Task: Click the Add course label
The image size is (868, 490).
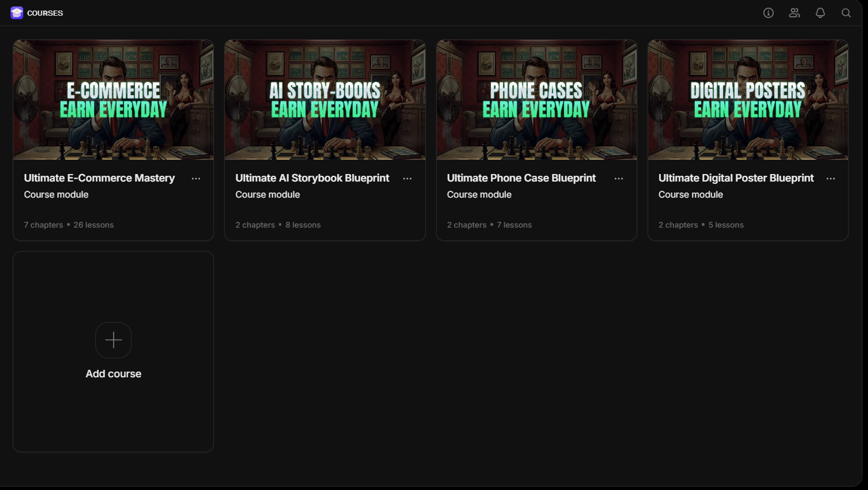Action: (113, 374)
